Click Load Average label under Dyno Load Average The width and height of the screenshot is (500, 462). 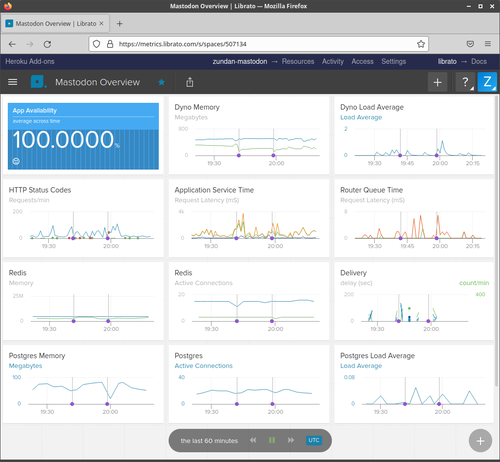click(x=361, y=117)
